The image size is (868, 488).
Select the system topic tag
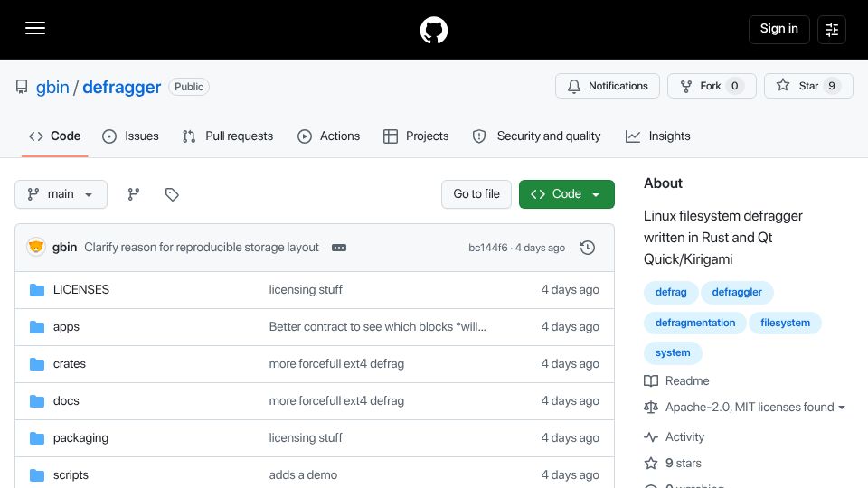point(673,352)
